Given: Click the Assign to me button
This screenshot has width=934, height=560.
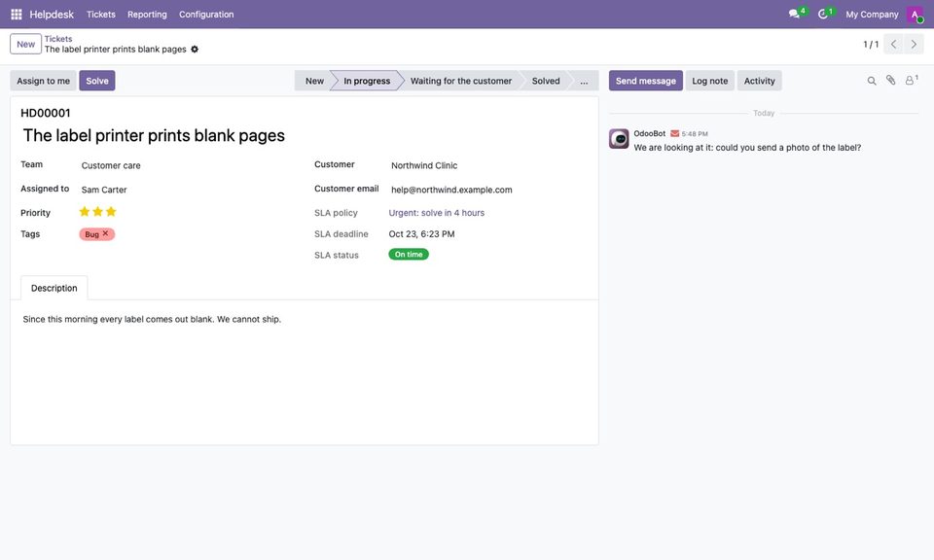Looking at the screenshot, I should pos(44,81).
